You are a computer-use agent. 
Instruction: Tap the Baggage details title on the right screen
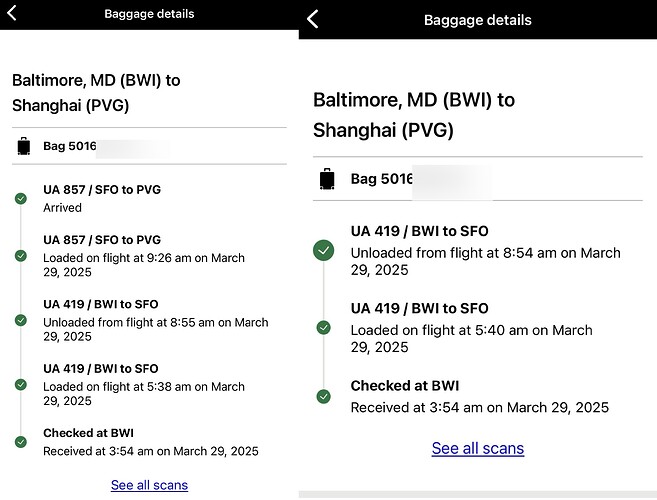pos(478,20)
